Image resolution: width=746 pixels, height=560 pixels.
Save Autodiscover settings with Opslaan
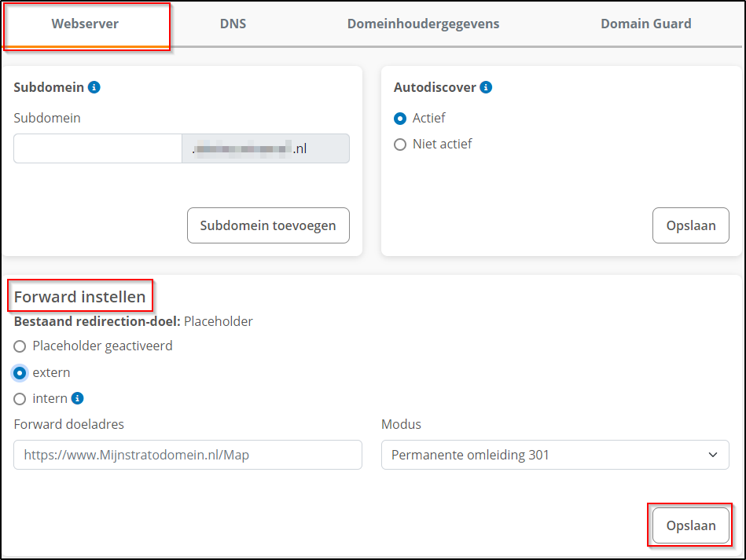tap(690, 225)
